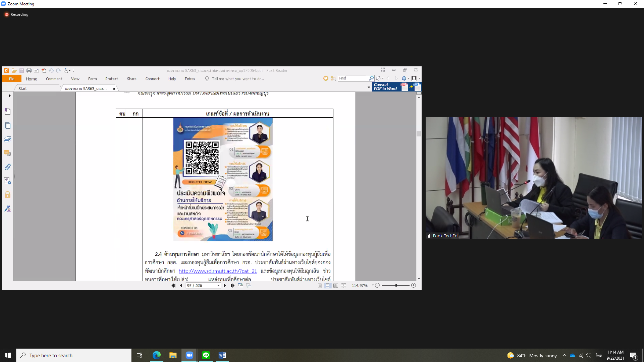Close the SAR63 document tab
The image size is (644, 362).
point(114,89)
